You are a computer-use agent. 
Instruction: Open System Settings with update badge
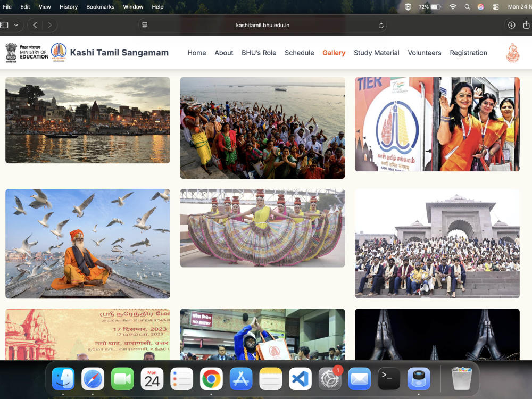[x=330, y=379]
